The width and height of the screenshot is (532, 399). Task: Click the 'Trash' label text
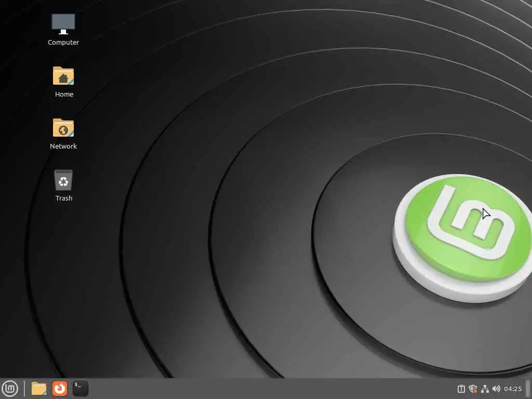pos(64,198)
